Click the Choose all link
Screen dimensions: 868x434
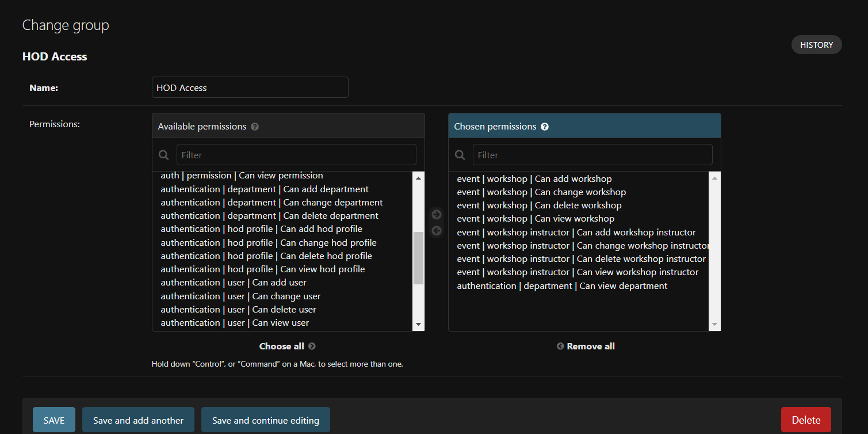(x=288, y=346)
